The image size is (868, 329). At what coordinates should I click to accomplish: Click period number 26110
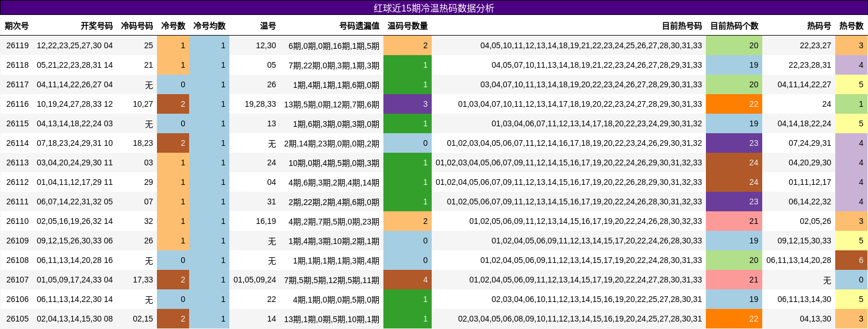17,221
